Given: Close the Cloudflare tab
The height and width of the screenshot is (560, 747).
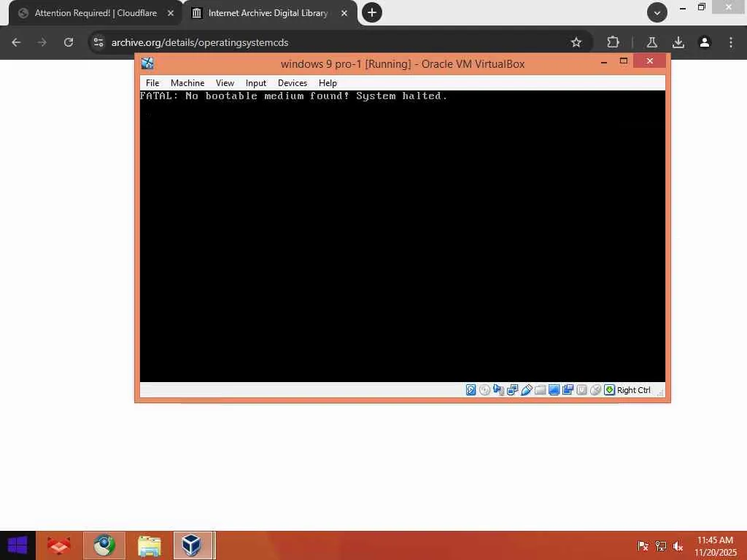Looking at the screenshot, I should point(171,13).
